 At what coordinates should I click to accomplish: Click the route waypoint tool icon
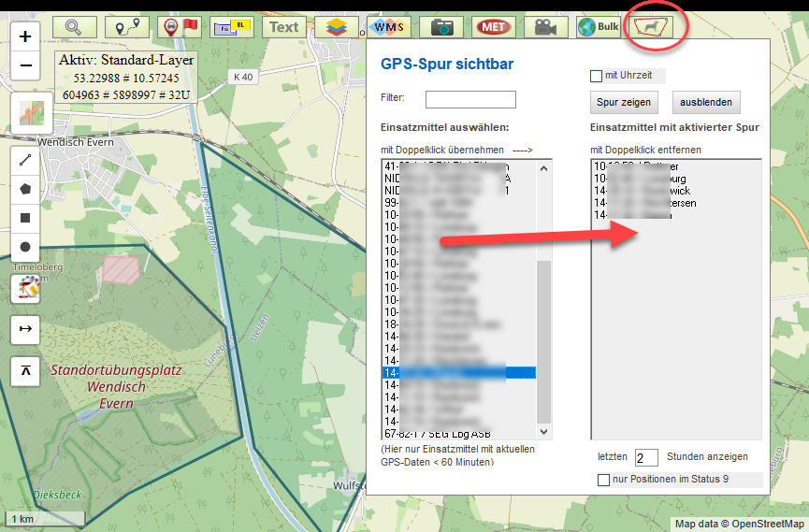tap(127, 27)
